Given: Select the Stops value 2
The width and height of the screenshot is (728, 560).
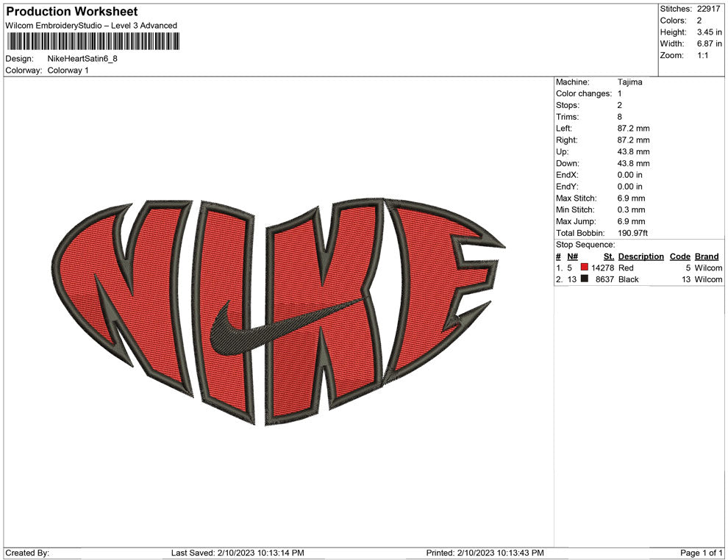Looking at the screenshot, I should click(619, 105).
